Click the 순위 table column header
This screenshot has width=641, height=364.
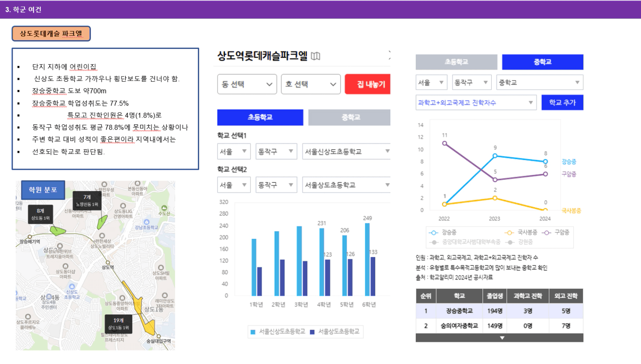click(426, 296)
